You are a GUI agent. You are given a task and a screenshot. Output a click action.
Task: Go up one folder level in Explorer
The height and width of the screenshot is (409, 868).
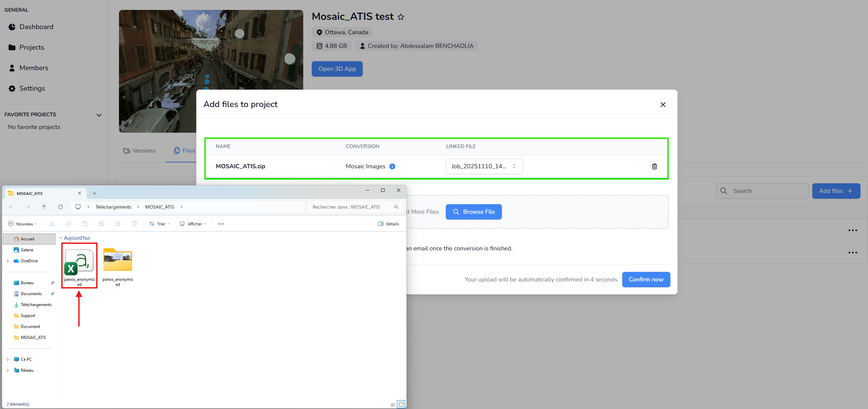click(44, 207)
